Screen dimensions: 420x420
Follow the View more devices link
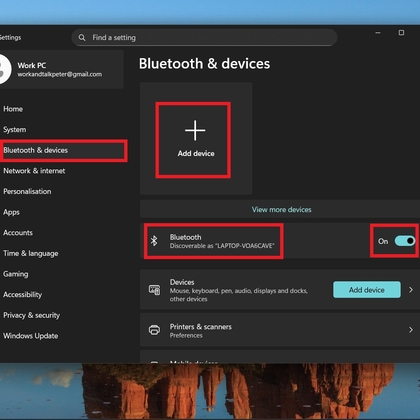pyautogui.click(x=282, y=210)
